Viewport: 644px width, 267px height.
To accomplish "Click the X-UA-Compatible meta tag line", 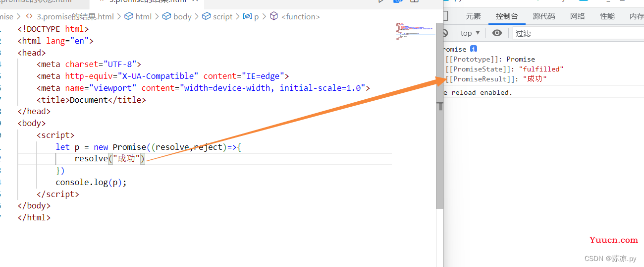I will (x=162, y=76).
